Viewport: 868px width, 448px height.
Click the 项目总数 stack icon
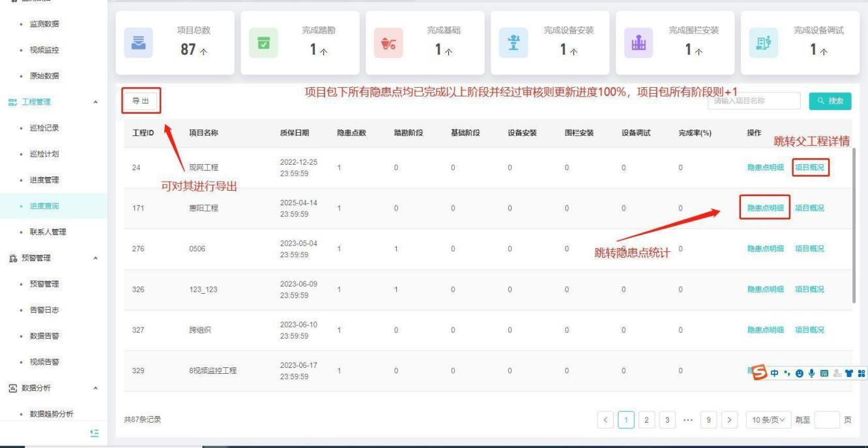pos(137,42)
